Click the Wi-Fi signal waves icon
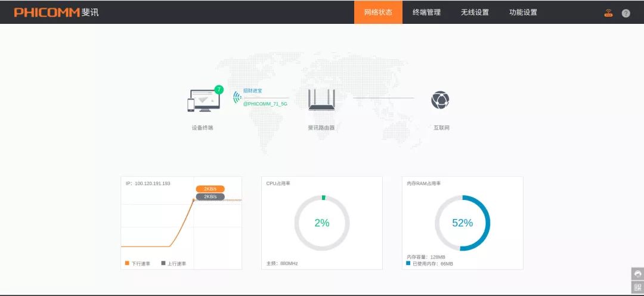 pyautogui.click(x=237, y=97)
